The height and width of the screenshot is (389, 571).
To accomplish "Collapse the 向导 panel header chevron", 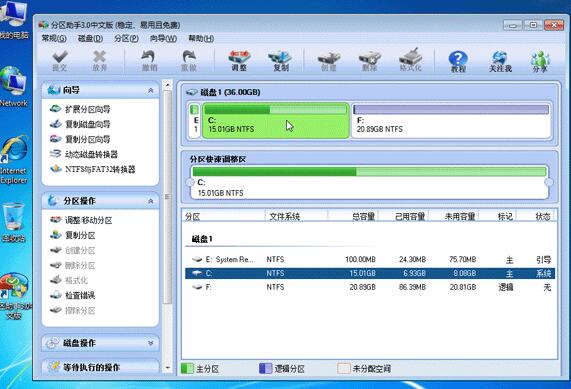I will pos(150,90).
